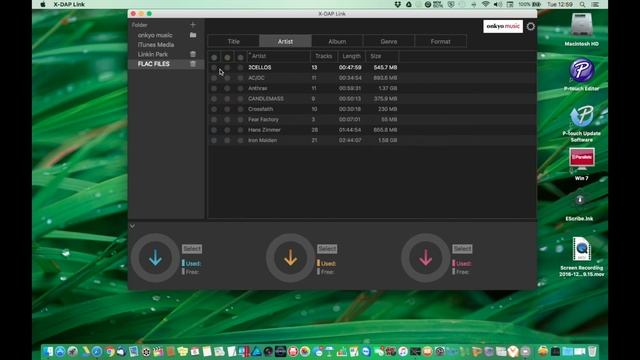The image size is (640, 360).
Task: Open Google Chrome from the Dock
Action: [x=110, y=351]
